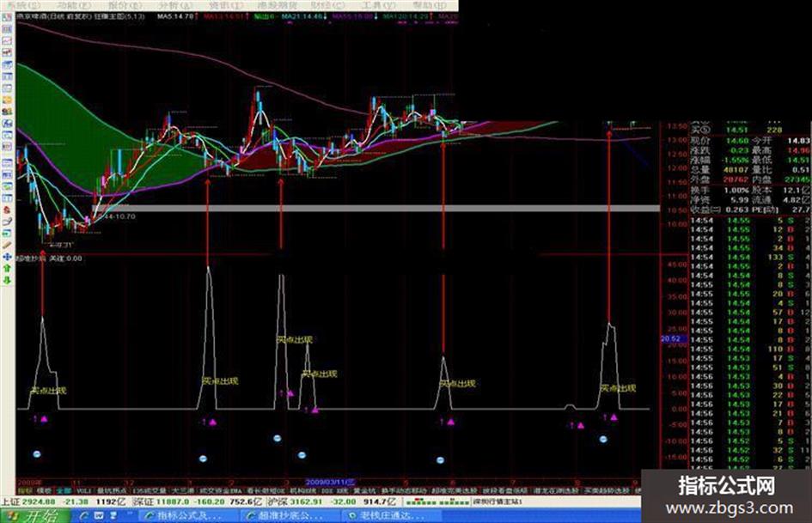Click the green up arrow icon in left toolbar
Image resolution: width=812 pixels, height=523 pixels.
pyautogui.click(x=7, y=268)
